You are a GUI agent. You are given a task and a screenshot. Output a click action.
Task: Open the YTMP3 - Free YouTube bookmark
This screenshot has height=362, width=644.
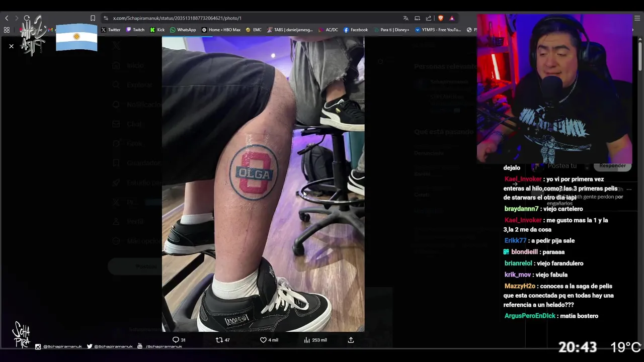pyautogui.click(x=438, y=30)
